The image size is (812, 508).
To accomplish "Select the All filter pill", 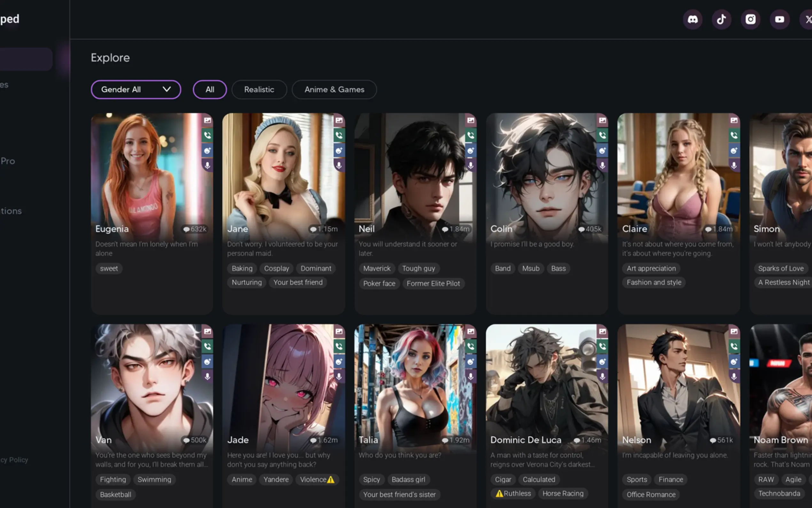I will [210, 89].
